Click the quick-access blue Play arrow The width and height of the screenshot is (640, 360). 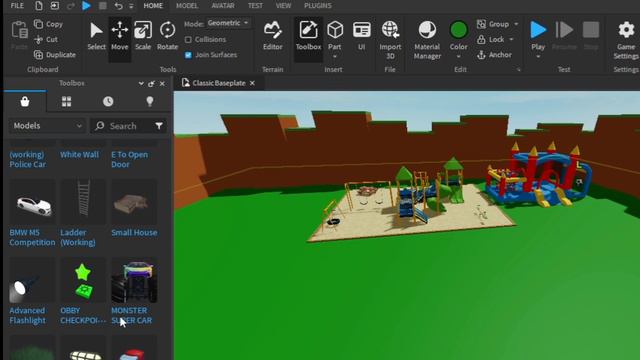coord(86,6)
